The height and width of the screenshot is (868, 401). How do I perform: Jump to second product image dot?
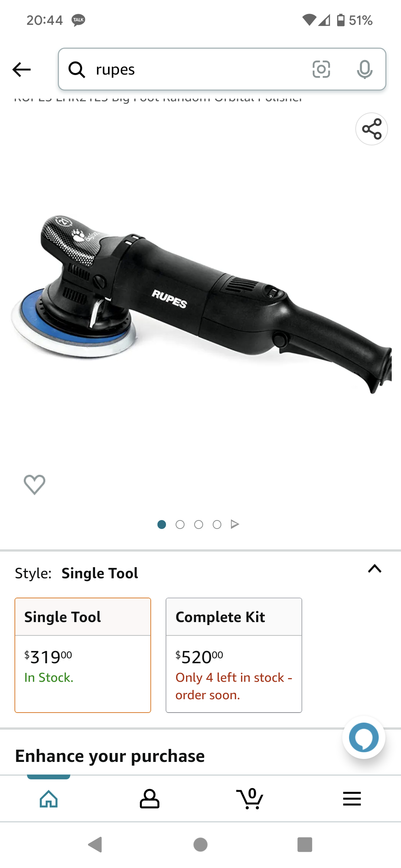pyautogui.click(x=180, y=525)
